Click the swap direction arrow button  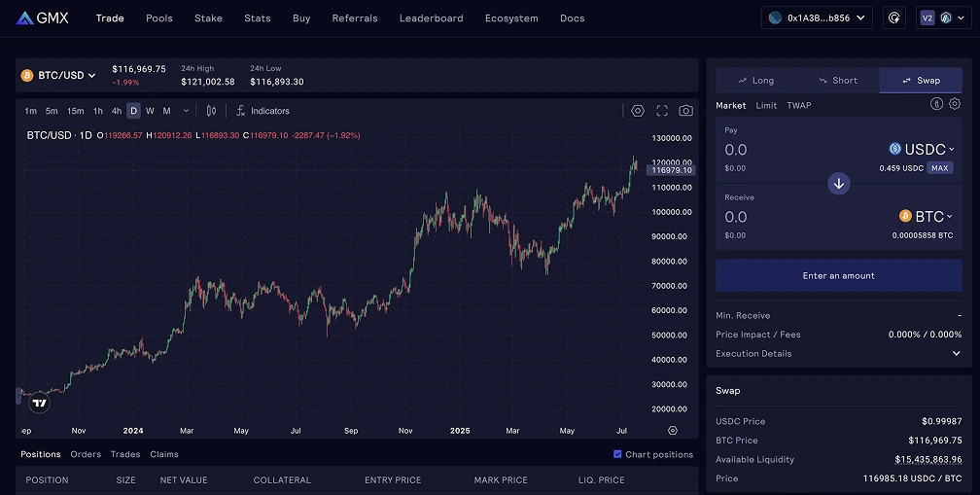839,184
